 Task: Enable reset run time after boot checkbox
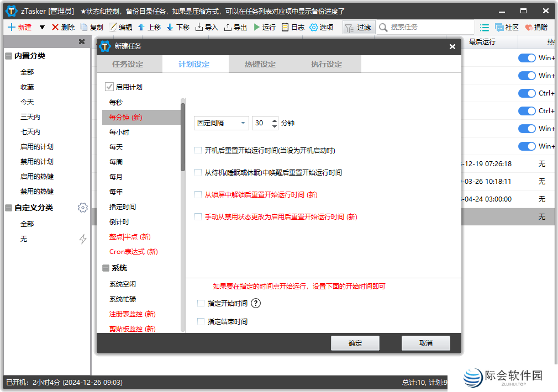tap(197, 150)
